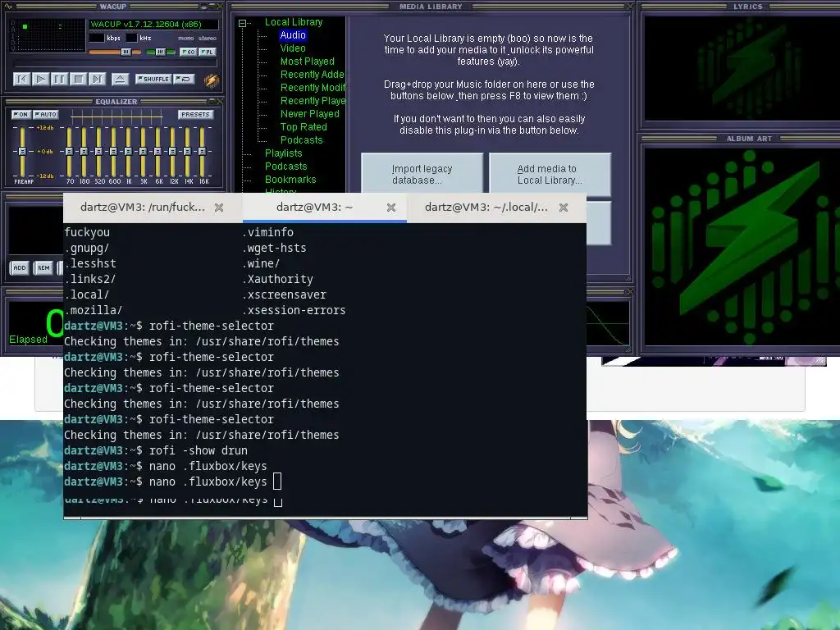Click the 70 Hz equalizer band slider
Screen dimensions: 840x630
coord(69,152)
